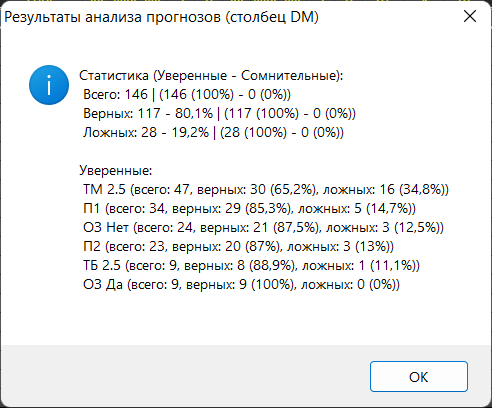
Task: Click the 'П1' forecast row
Action: coord(249,209)
